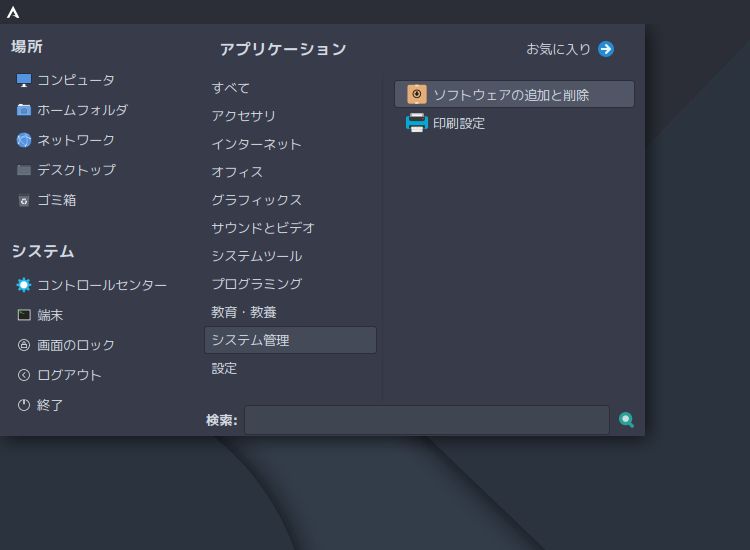Click the 画面のロック lock icon
750x550 pixels.
24,345
